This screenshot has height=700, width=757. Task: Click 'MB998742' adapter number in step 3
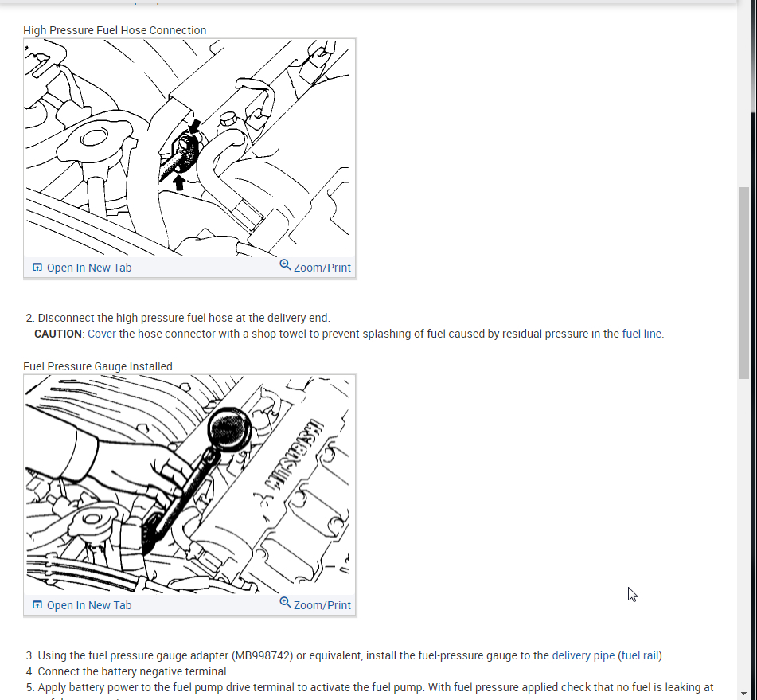(262, 655)
